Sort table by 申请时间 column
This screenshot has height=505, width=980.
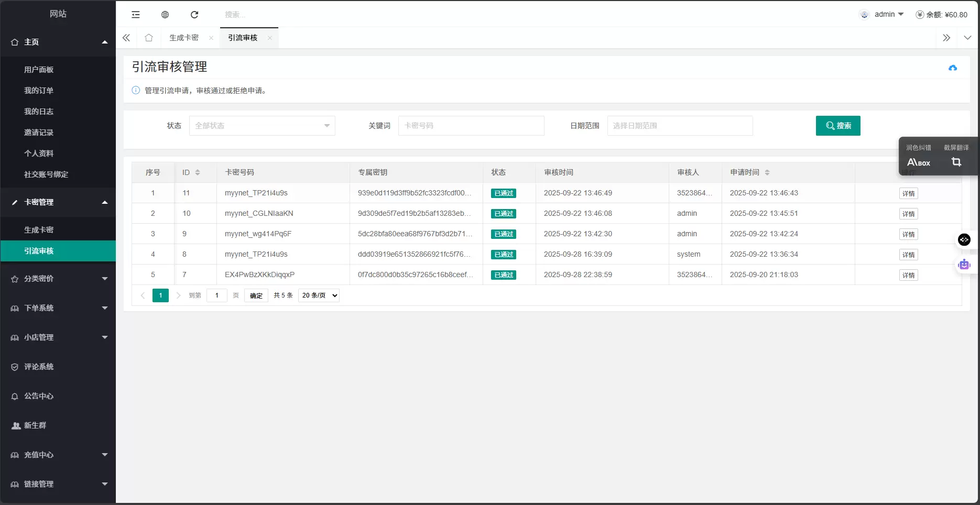[x=767, y=172]
